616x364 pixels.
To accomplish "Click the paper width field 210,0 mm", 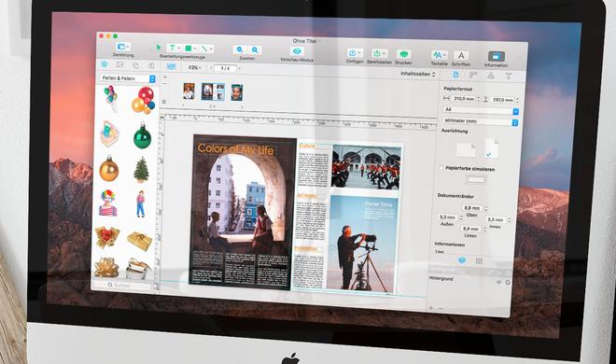I will click(464, 99).
